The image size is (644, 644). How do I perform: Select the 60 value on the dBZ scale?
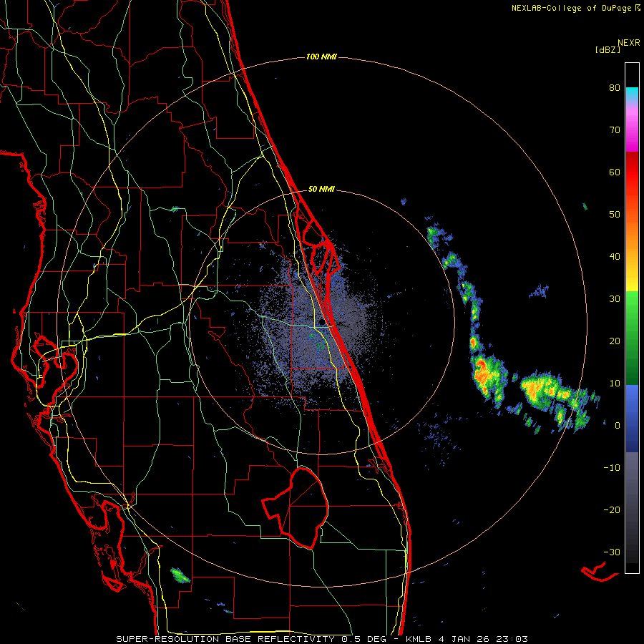point(615,172)
